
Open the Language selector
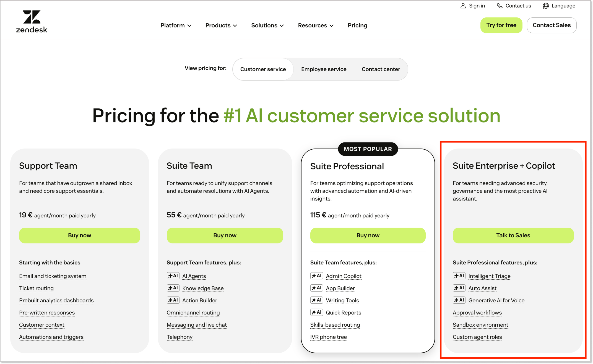pos(559,6)
